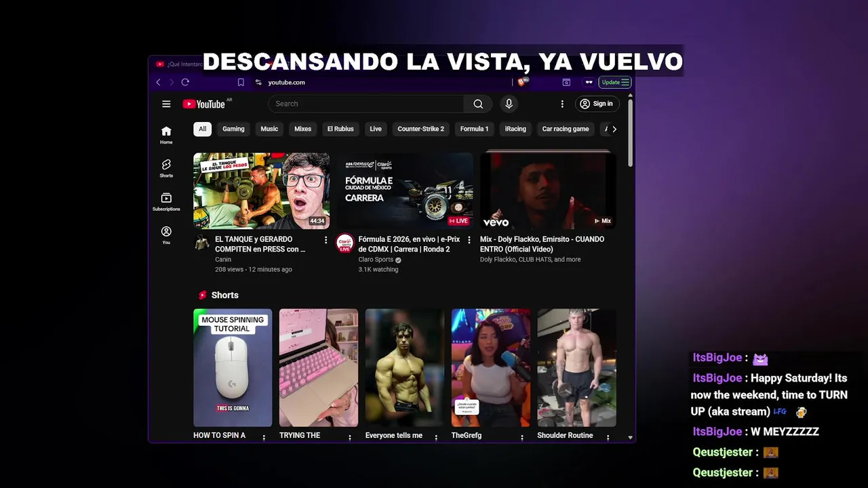Select the Car racing game chip
This screenshot has height=488, width=868.
click(x=566, y=129)
